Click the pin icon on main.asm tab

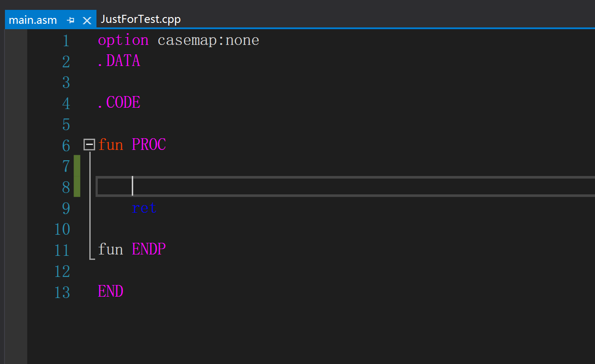coord(70,19)
